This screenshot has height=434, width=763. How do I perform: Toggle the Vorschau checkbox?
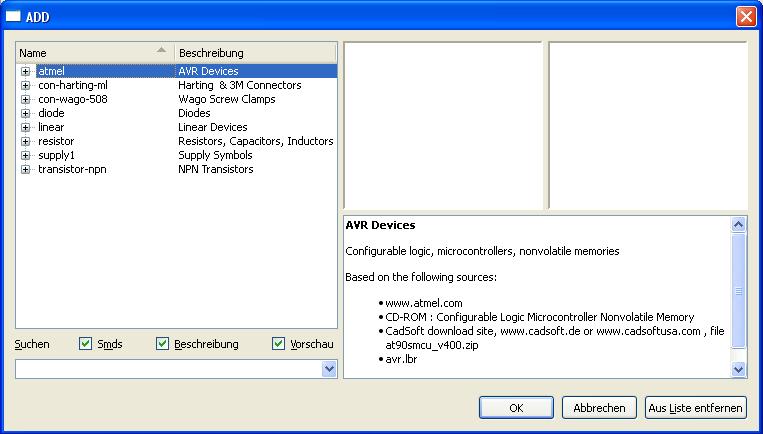coord(278,344)
